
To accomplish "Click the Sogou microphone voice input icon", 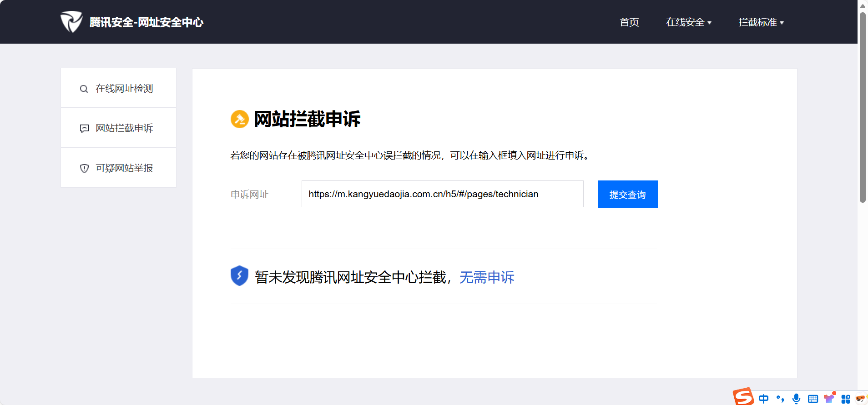I will click(x=797, y=399).
